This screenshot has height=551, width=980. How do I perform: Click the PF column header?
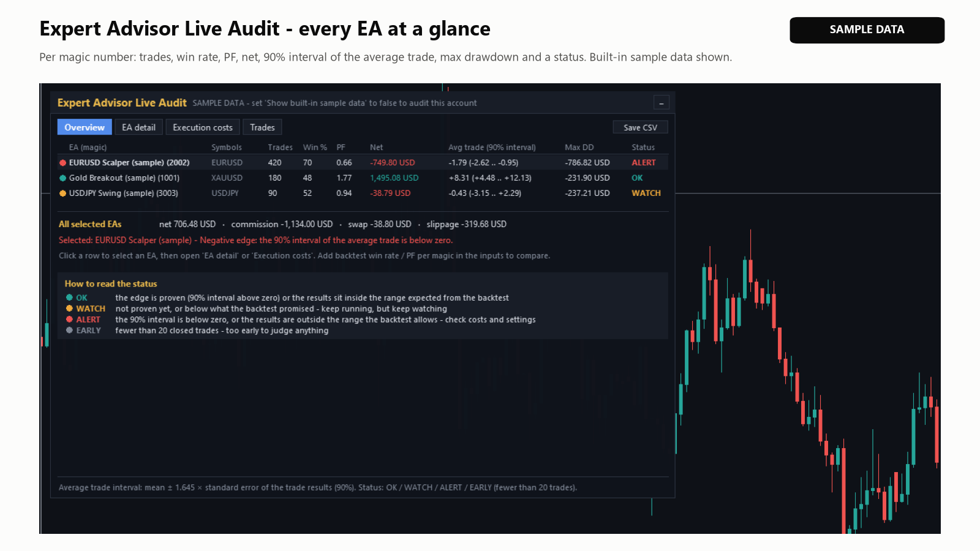pyautogui.click(x=341, y=148)
